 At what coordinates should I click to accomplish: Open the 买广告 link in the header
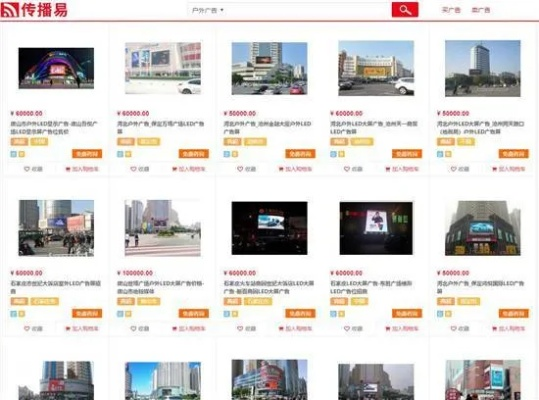[x=451, y=10]
